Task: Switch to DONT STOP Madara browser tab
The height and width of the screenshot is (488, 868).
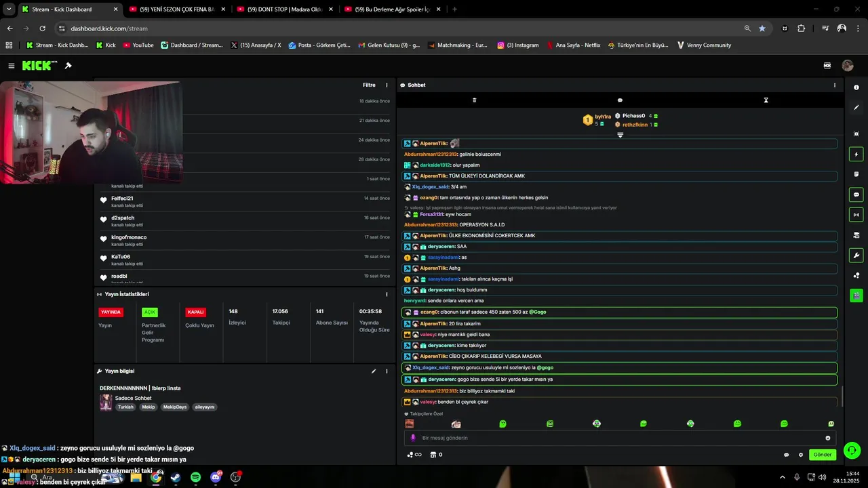Action: click(x=284, y=9)
